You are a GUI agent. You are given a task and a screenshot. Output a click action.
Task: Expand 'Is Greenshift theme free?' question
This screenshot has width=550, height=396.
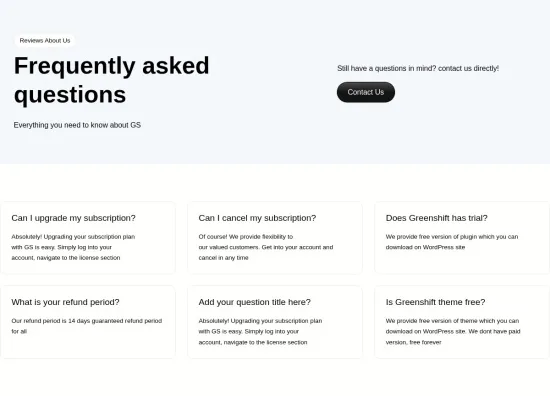(x=435, y=302)
